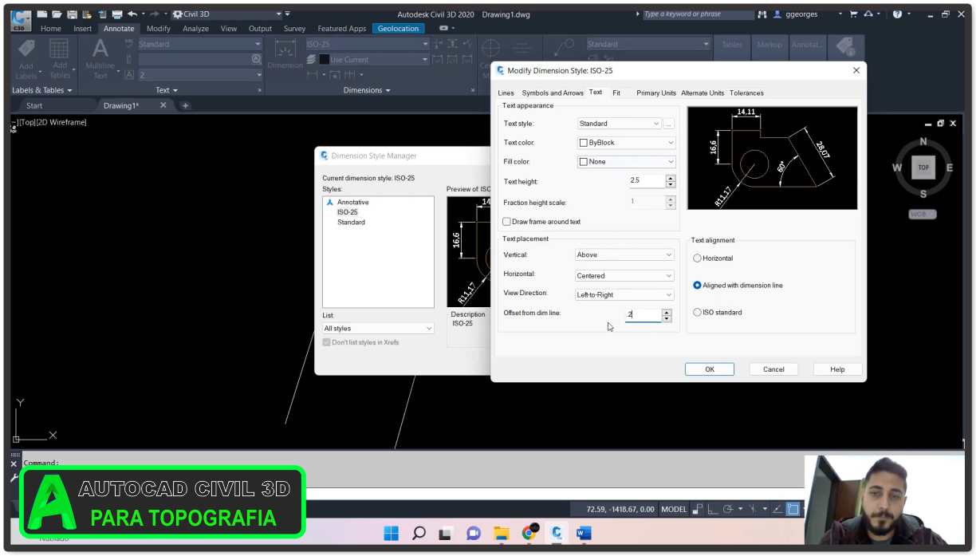Open the List All styles dropdown

378,329
